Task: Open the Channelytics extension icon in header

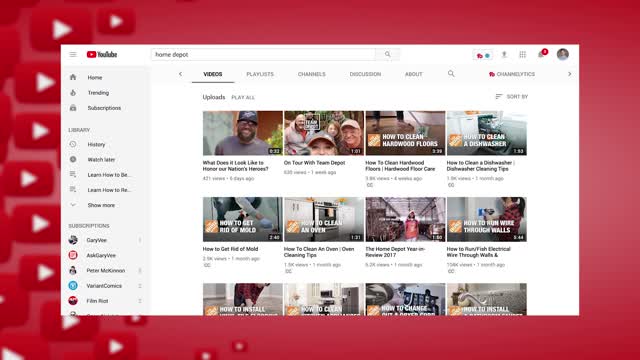Action: point(483,55)
